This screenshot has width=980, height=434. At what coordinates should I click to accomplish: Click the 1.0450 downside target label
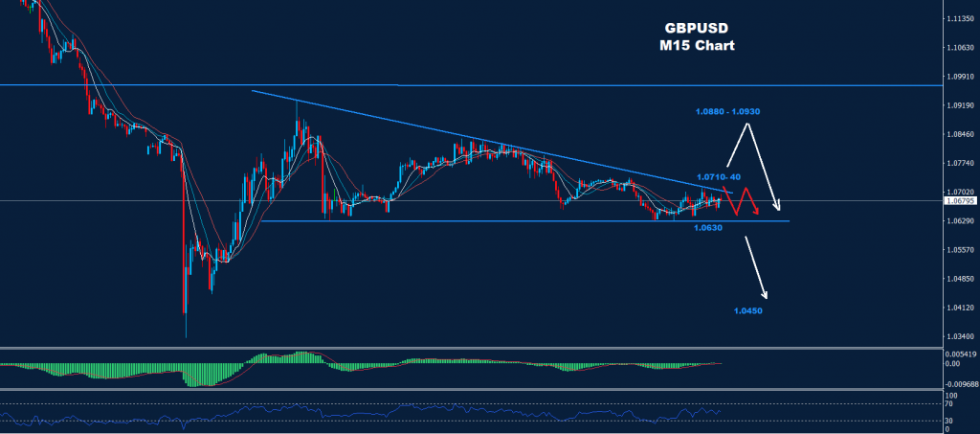pos(748,310)
